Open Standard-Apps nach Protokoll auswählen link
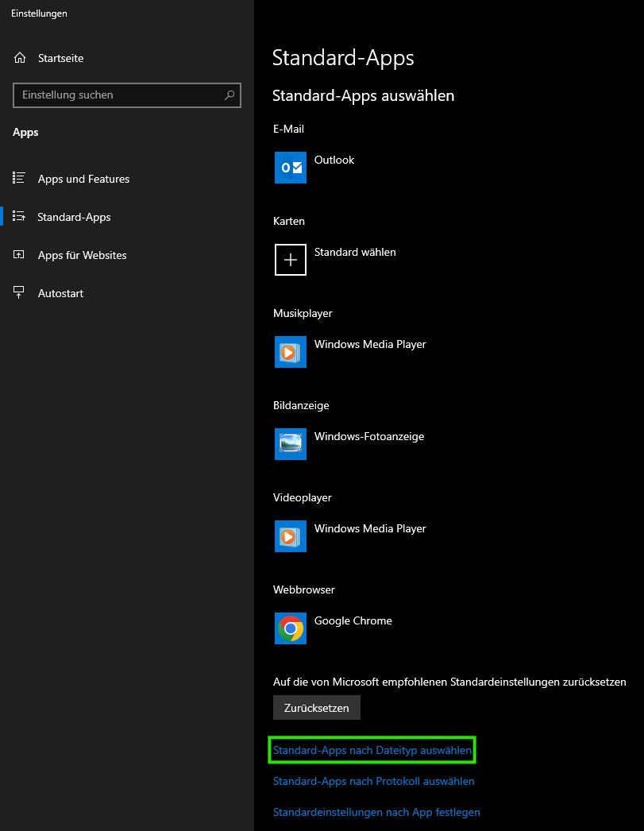 (x=373, y=781)
